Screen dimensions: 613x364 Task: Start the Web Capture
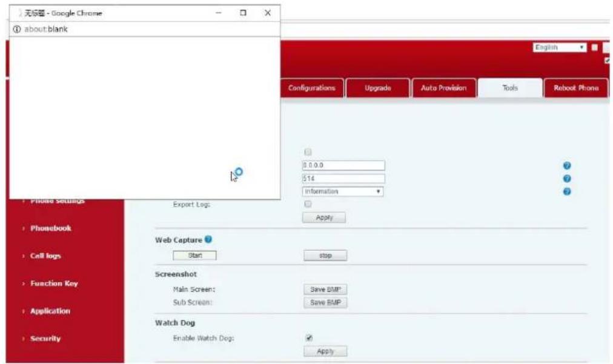[x=194, y=256]
